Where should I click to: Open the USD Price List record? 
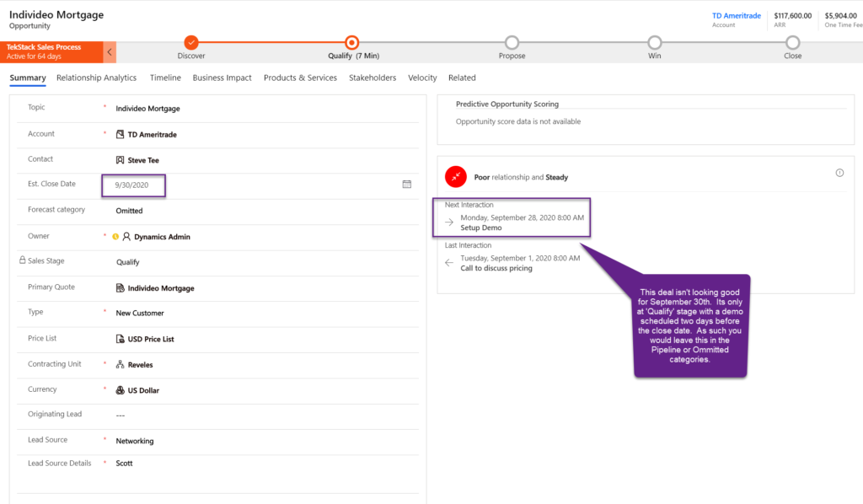151,339
